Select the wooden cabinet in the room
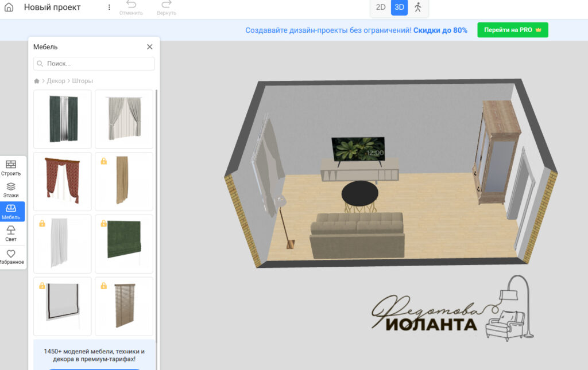The image size is (588, 370). click(x=498, y=151)
